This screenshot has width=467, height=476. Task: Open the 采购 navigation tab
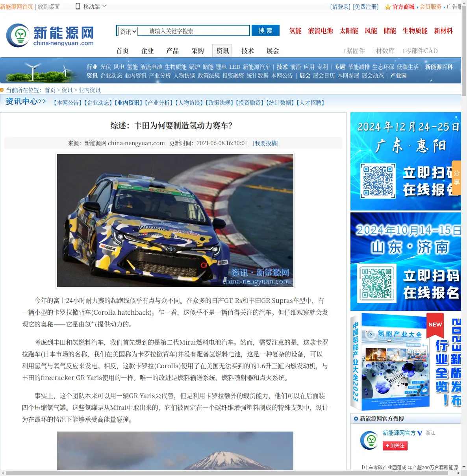coord(198,51)
